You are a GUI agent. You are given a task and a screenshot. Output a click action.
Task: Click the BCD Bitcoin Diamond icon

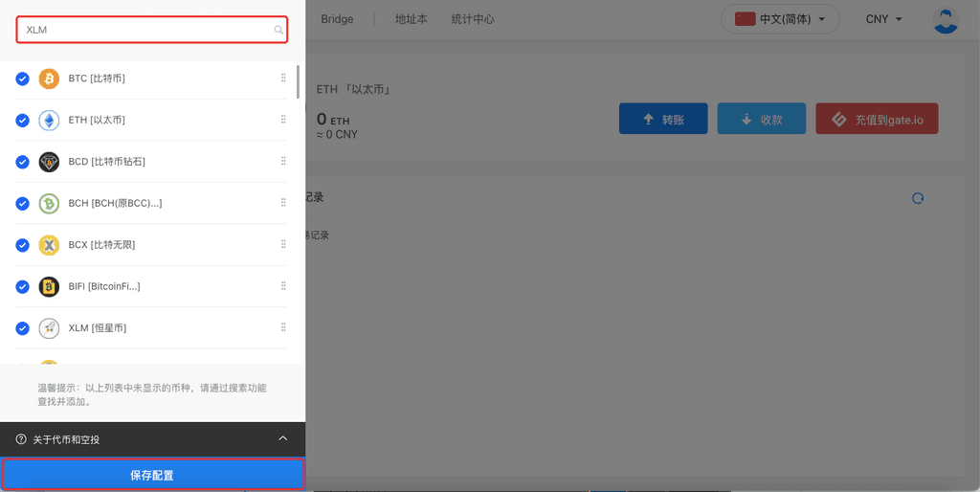tap(49, 162)
